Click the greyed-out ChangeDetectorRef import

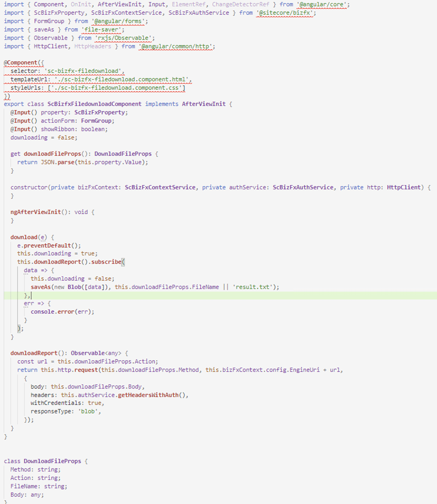click(240, 4)
